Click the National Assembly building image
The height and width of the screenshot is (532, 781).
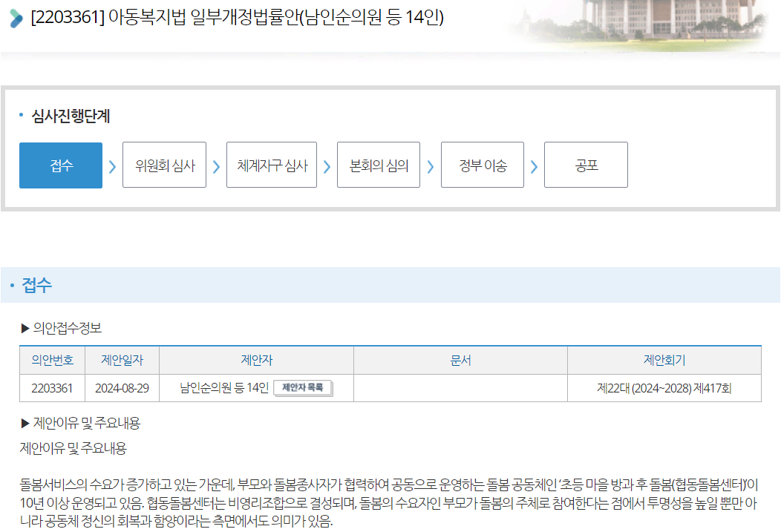(638, 22)
